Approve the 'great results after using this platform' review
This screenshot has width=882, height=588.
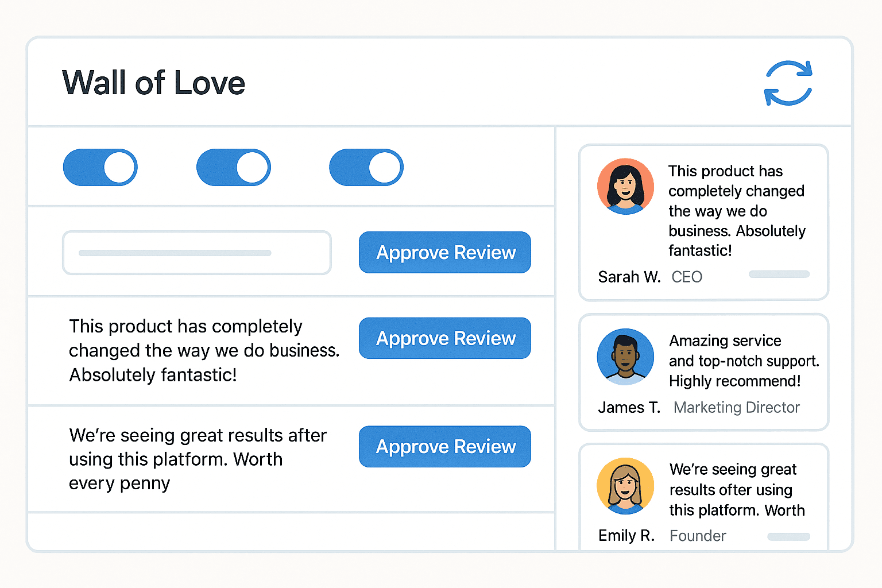click(x=444, y=446)
